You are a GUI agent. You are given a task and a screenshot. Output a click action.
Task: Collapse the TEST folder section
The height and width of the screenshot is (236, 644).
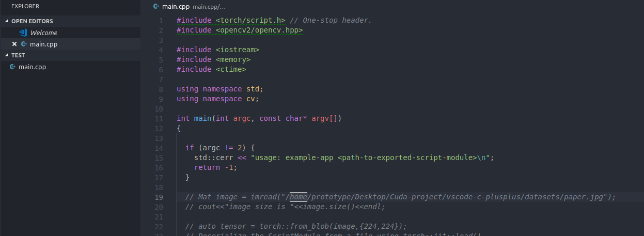coord(7,55)
